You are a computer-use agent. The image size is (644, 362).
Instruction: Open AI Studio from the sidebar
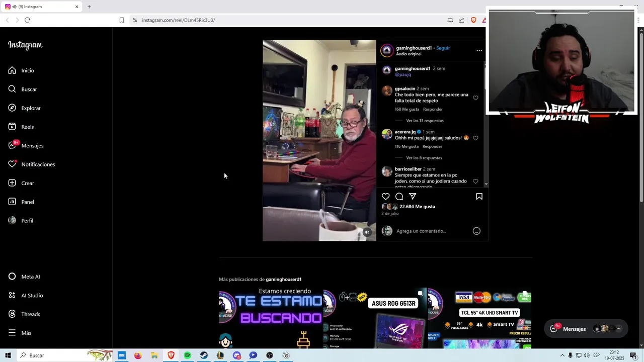click(26, 295)
